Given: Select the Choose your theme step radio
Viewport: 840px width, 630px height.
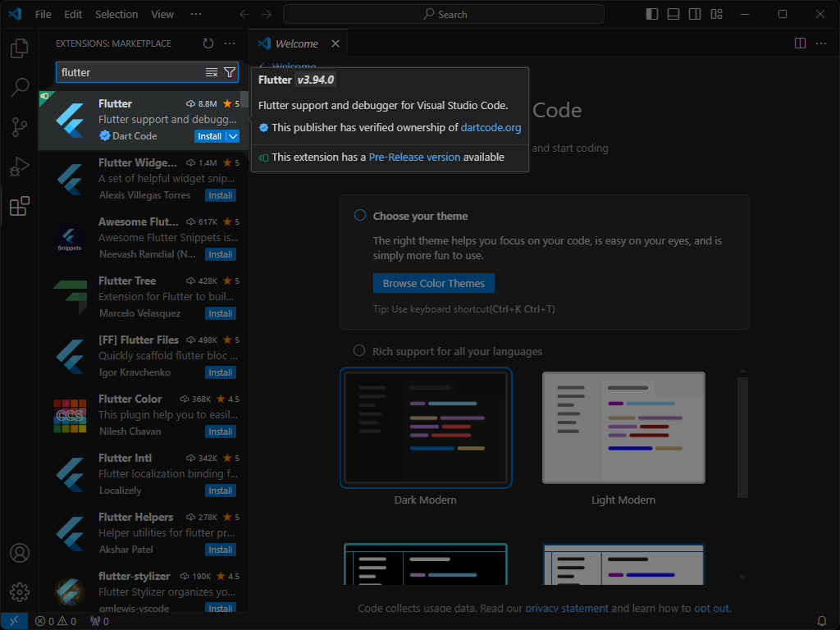Looking at the screenshot, I should pyautogui.click(x=360, y=216).
